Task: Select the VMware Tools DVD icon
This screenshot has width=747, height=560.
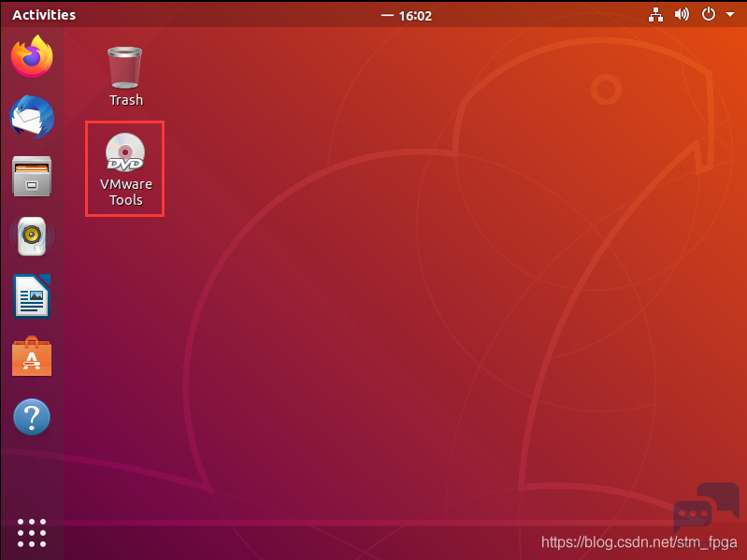Action: [125, 169]
